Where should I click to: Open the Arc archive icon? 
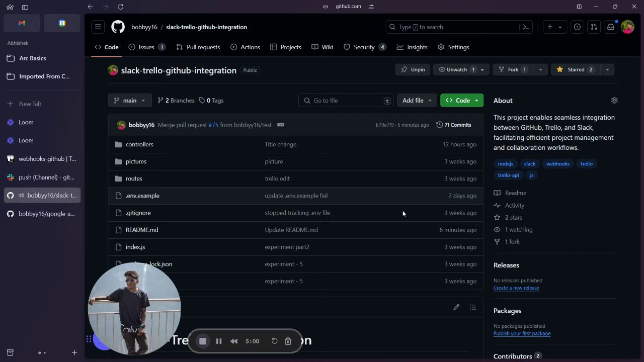[x=10, y=353]
